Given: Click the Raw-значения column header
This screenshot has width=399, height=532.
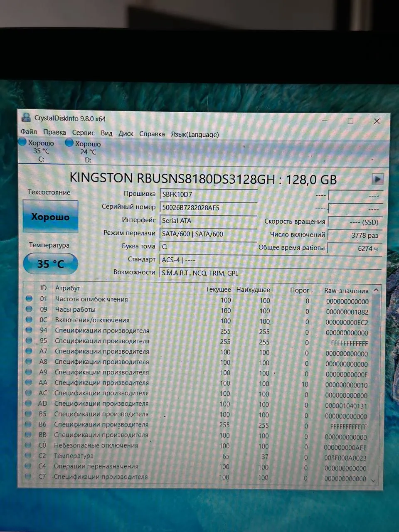Looking at the screenshot, I should pos(346,291).
